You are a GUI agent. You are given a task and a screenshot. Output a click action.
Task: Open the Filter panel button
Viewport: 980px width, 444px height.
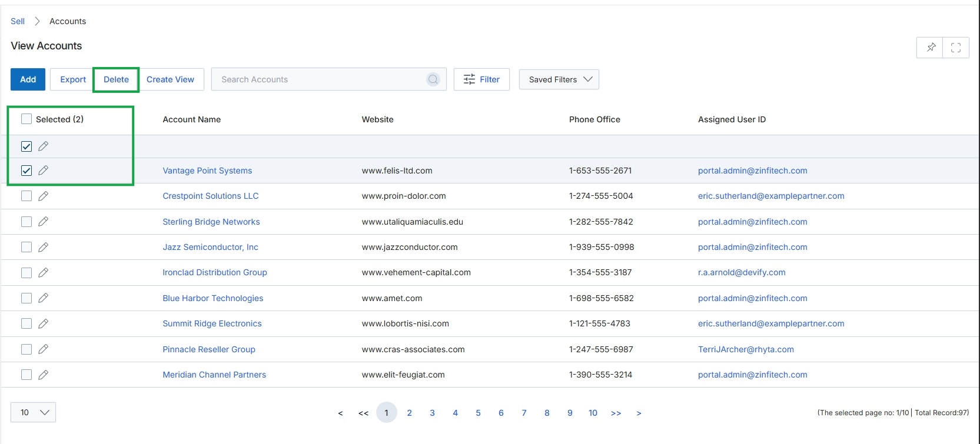click(481, 79)
